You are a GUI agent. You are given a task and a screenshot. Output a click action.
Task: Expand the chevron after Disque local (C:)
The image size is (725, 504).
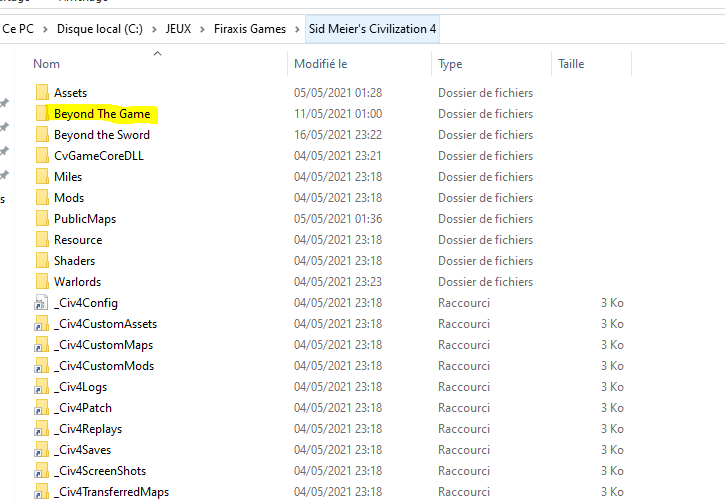(154, 29)
